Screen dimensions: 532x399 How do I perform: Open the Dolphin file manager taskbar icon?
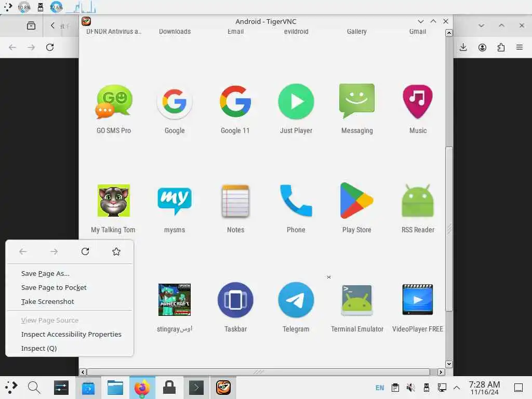(115, 387)
